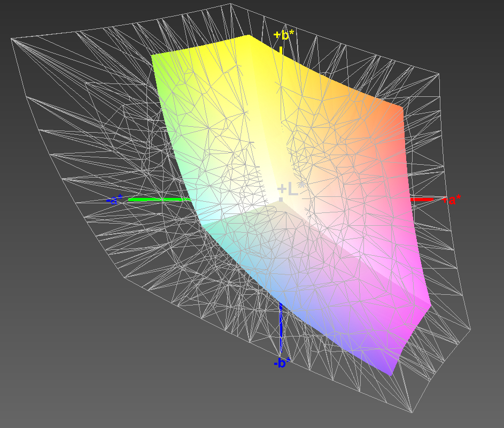Pick the yellow top corner of the gamut solid
The image size is (504, 428).
click(249, 37)
